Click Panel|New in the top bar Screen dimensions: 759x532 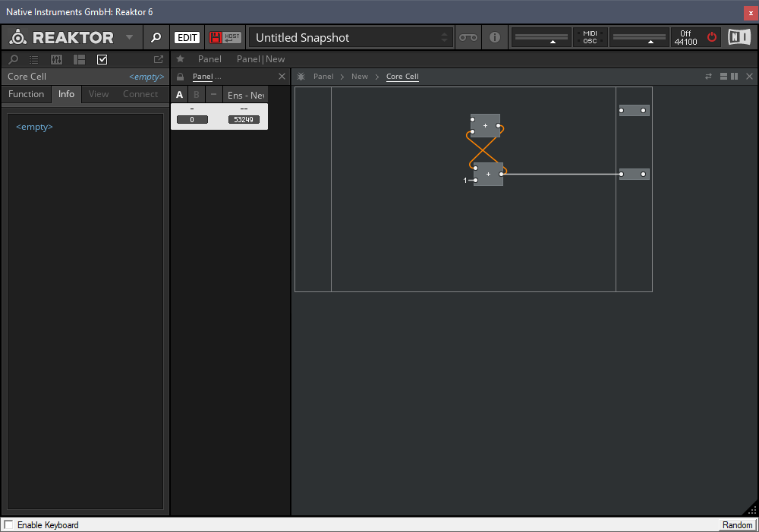(260, 59)
